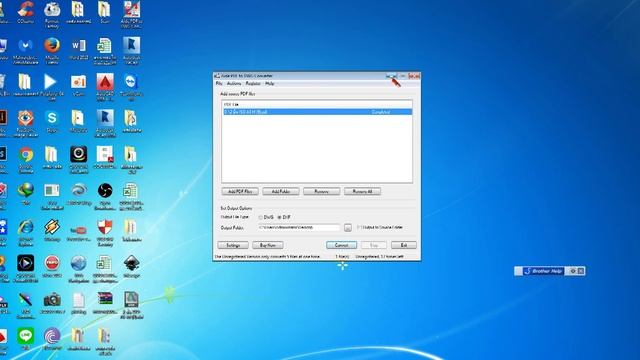Image resolution: width=640 pixels, height=360 pixels.
Task: Launch Skype from the desktop
Action: [x=52, y=118]
